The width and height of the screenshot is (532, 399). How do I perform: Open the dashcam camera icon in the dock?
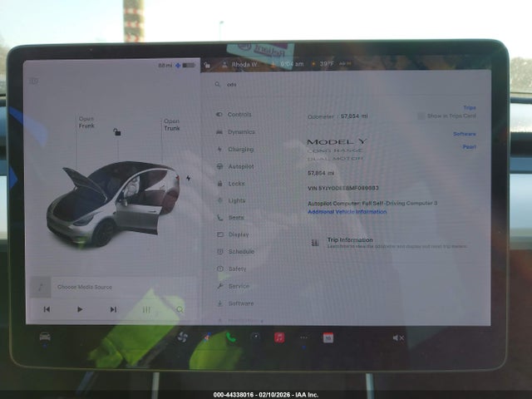click(255, 337)
